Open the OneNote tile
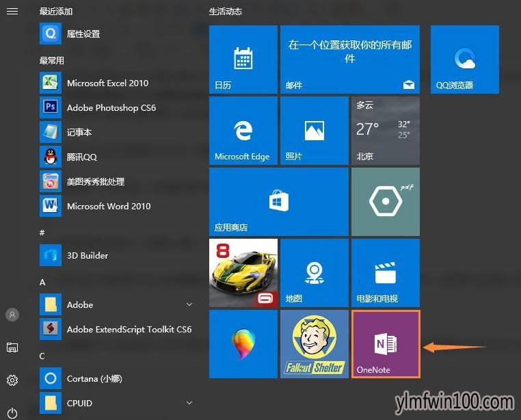 click(x=386, y=344)
